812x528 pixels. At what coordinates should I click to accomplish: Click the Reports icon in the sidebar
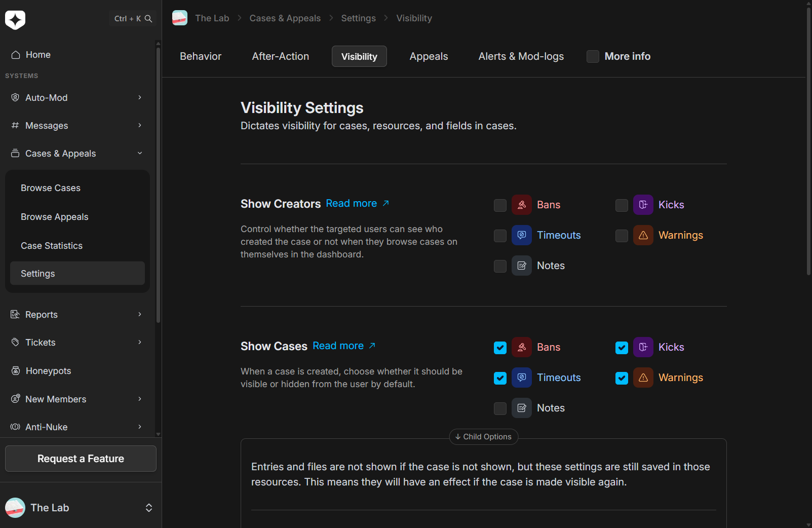coord(15,314)
